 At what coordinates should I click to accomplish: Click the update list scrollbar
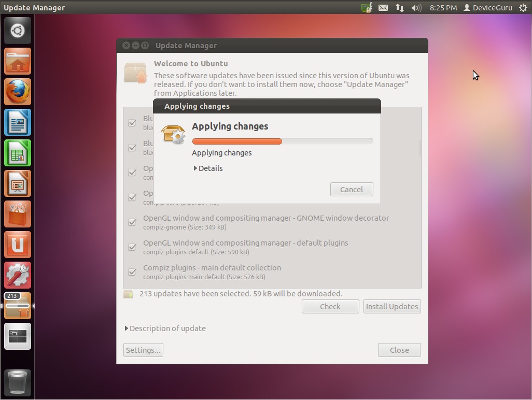[419, 149]
